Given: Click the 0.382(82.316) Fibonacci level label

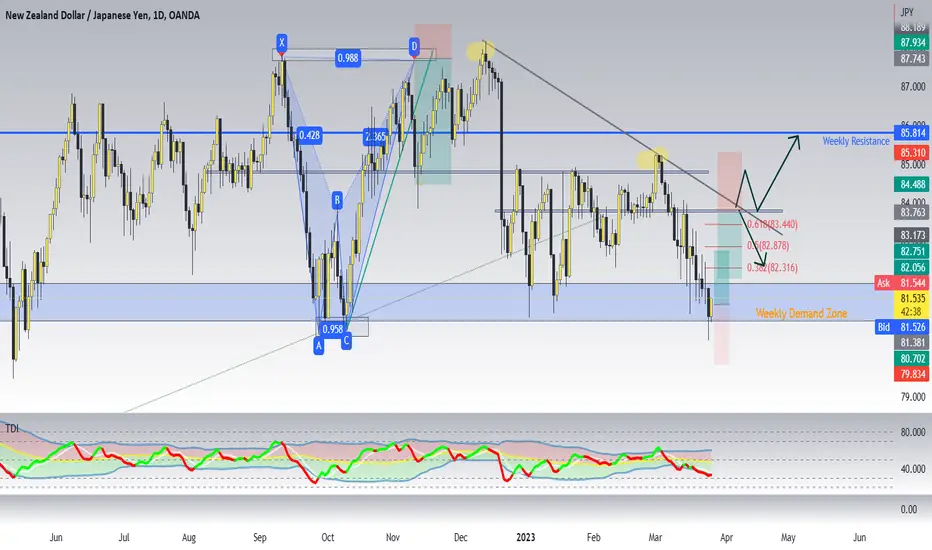Looking at the screenshot, I should 772,268.
